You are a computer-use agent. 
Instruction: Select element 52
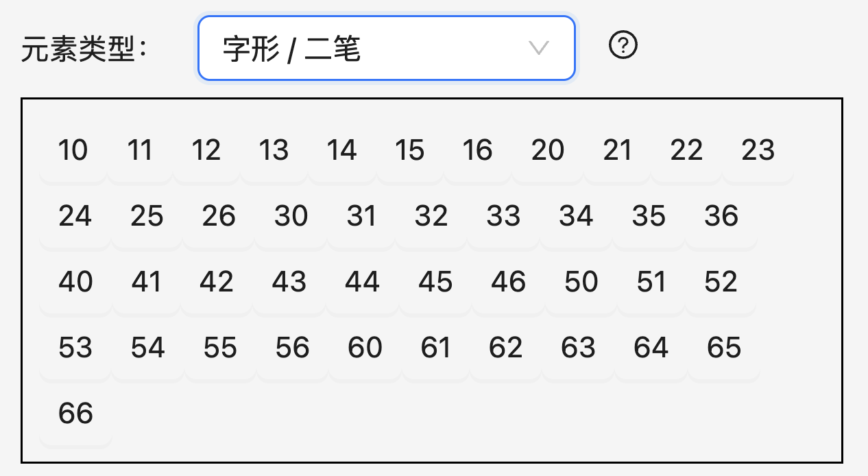pyautogui.click(x=721, y=283)
